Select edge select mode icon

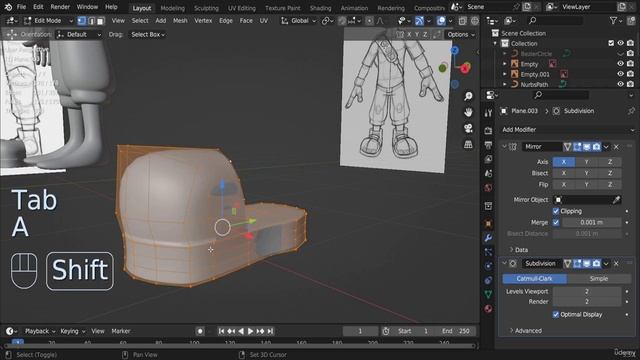point(91,20)
